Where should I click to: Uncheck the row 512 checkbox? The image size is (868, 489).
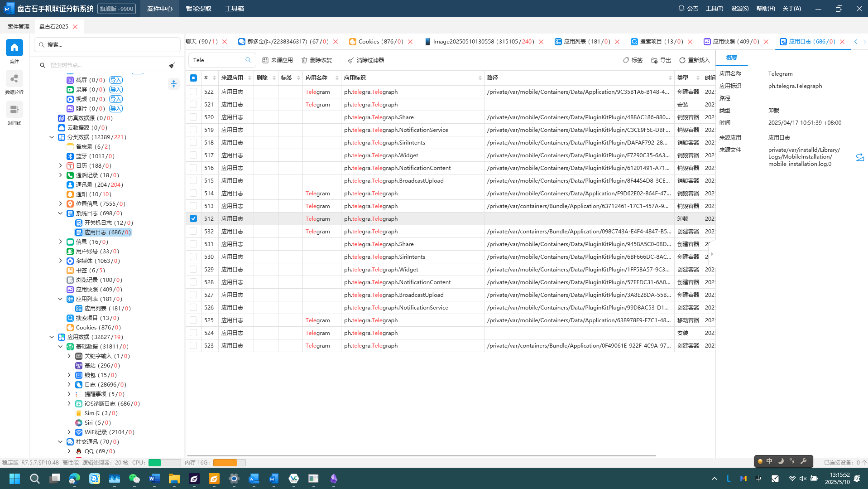coord(193,219)
